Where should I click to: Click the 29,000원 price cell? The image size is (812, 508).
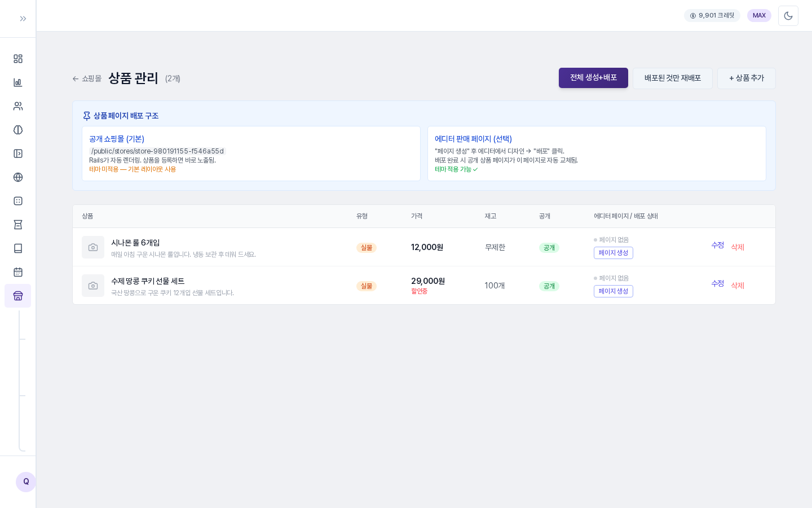click(428, 281)
